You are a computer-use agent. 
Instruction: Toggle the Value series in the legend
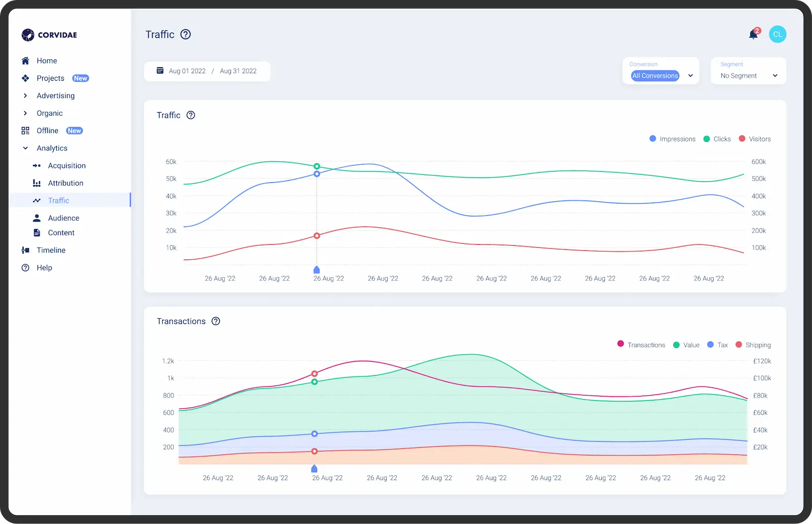tap(686, 345)
